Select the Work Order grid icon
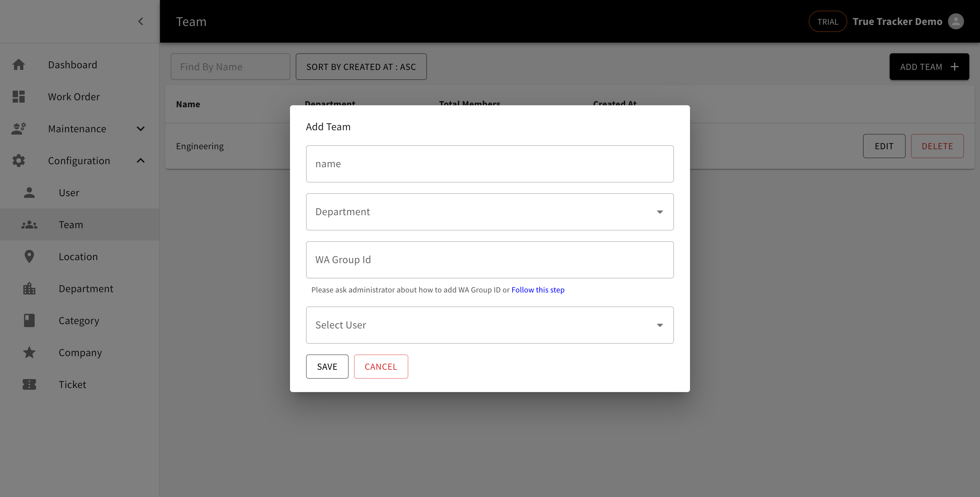This screenshot has height=497, width=980. (x=19, y=97)
